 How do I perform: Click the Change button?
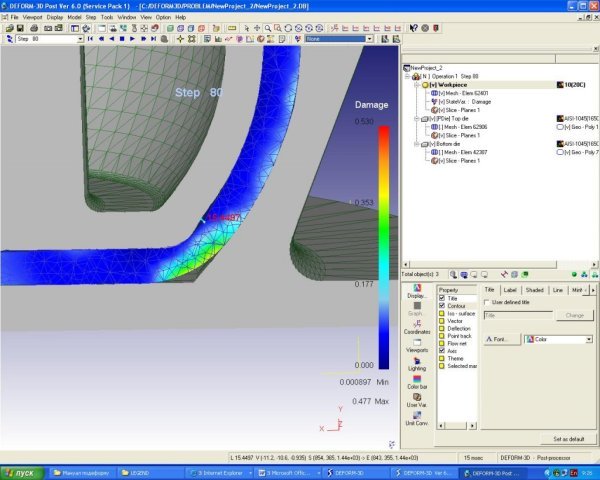pyautogui.click(x=574, y=315)
